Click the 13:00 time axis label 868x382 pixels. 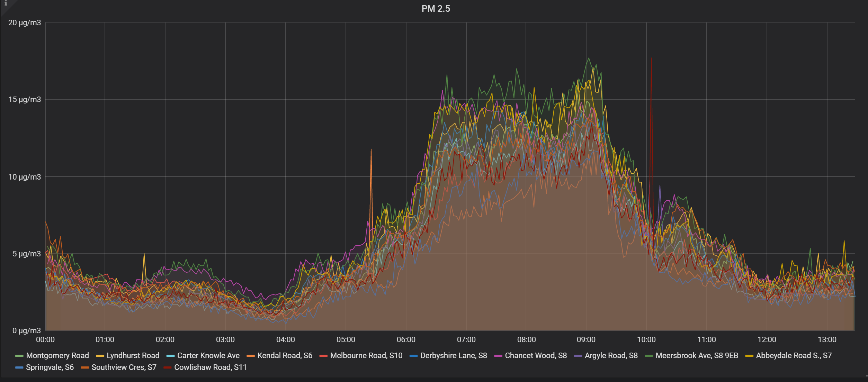827,339
